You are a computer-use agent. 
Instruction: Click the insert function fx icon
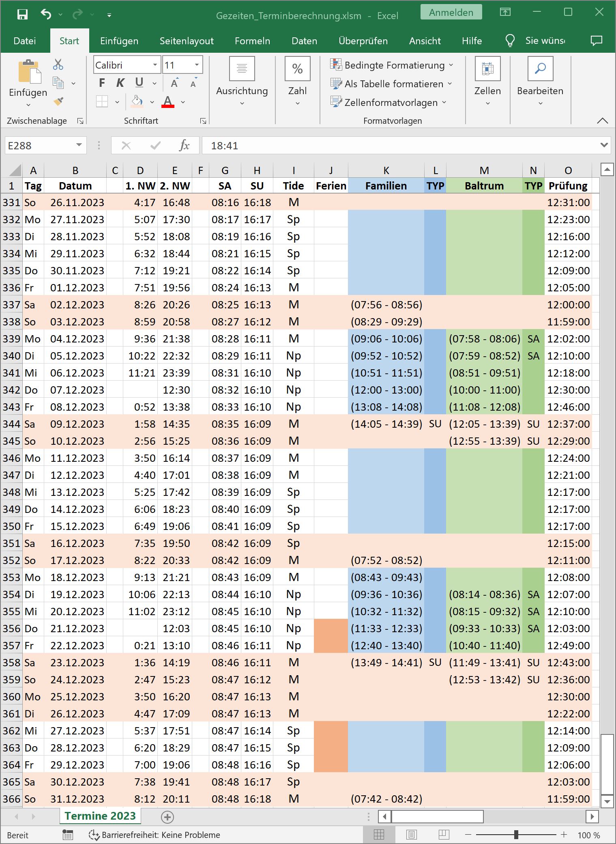click(x=184, y=145)
